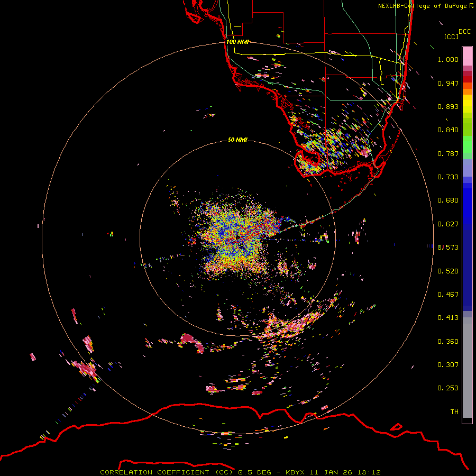Click the 0.893 legend value
The width and height of the screenshot is (476, 476).
(448, 106)
